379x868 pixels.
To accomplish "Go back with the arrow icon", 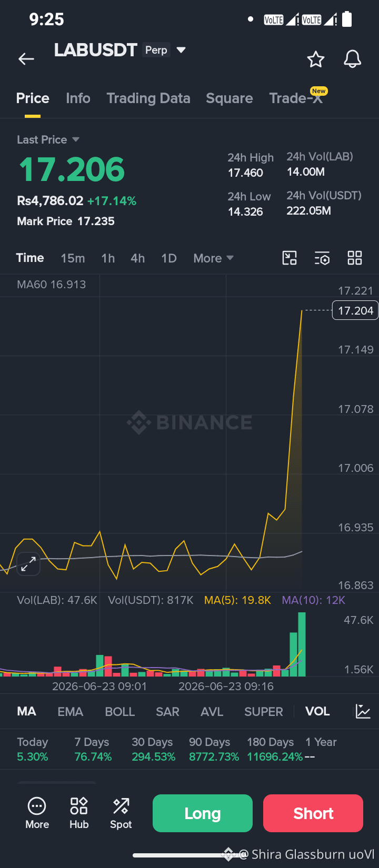I will click(x=26, y=59).
